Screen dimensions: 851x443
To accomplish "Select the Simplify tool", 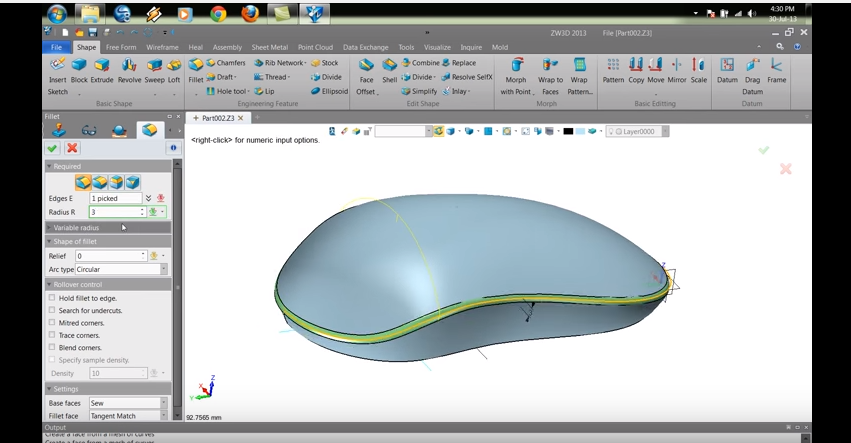I will pyautogui.click(x=419, y=91).
